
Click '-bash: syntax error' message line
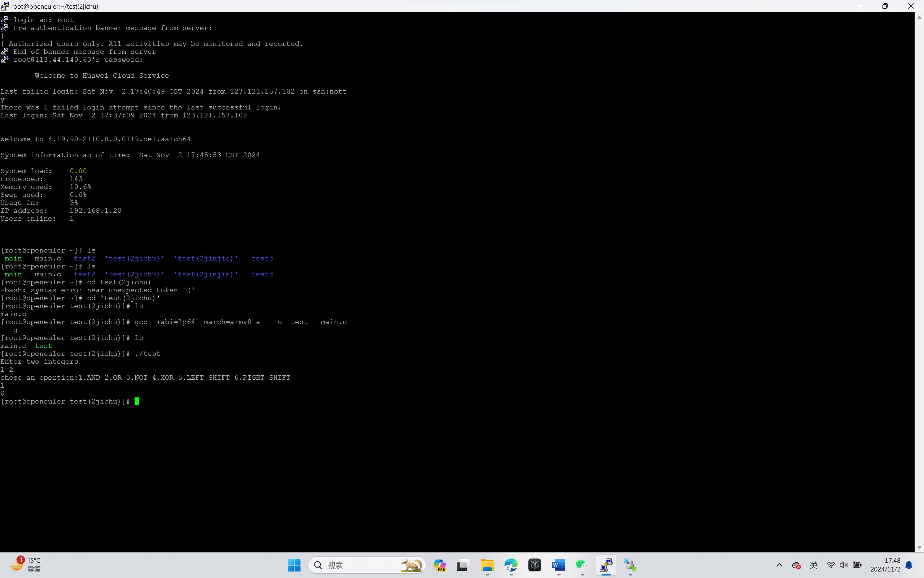tap(98, 290)
